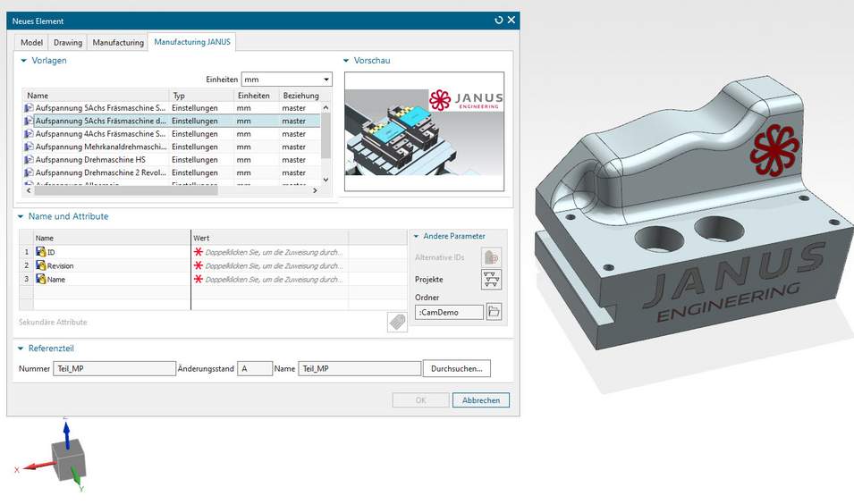Click the Beziehung column header
The image size is (854, 504).
coord(300,96)
